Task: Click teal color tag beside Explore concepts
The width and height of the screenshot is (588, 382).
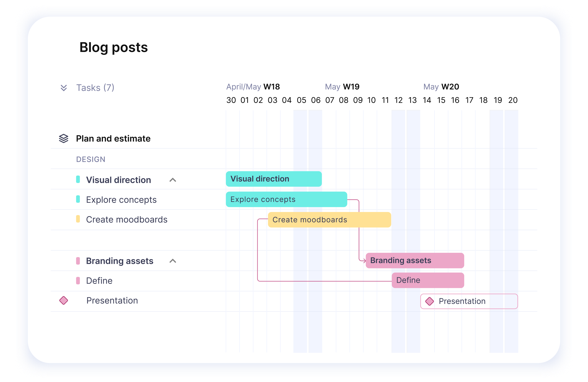Action: pos(78,199)
